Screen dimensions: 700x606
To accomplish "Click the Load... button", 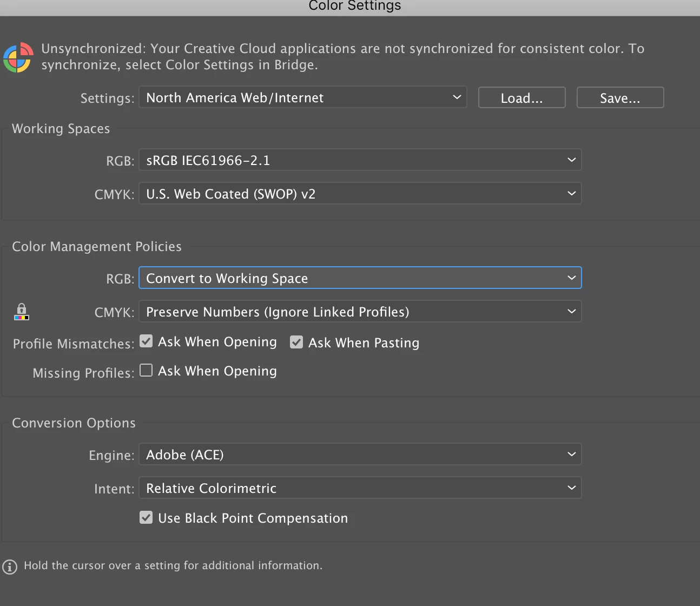I will 522,98.
